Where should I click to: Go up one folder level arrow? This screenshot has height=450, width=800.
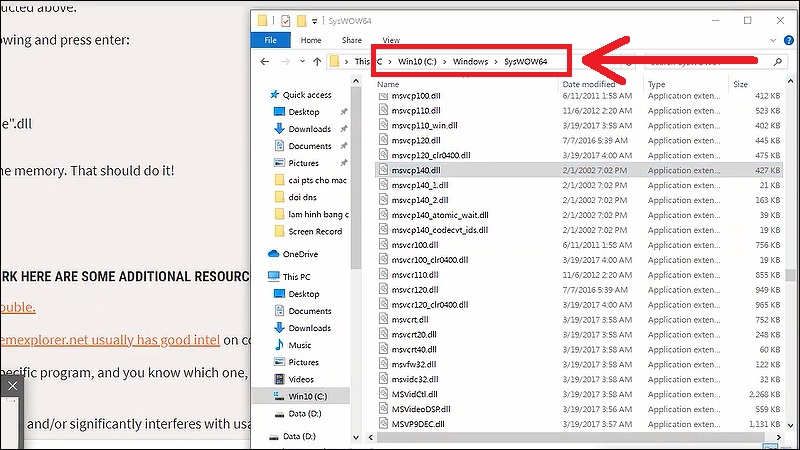(317, 62)
